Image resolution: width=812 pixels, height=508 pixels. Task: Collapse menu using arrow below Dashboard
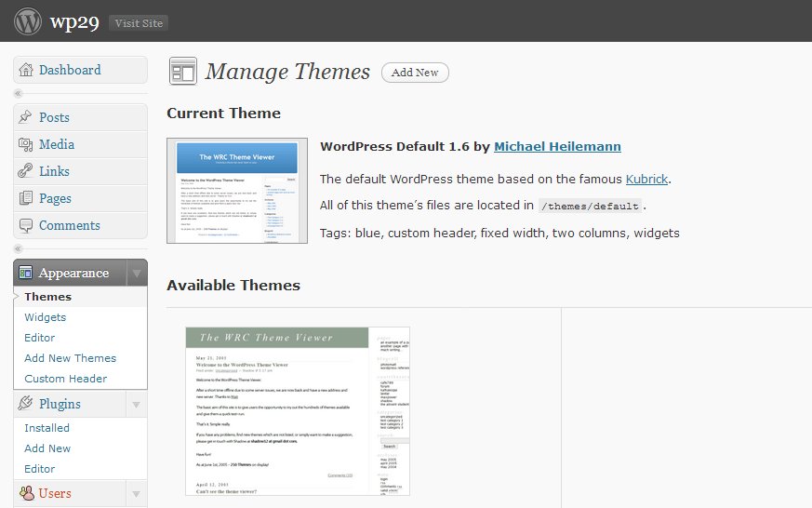pos(18,94)
